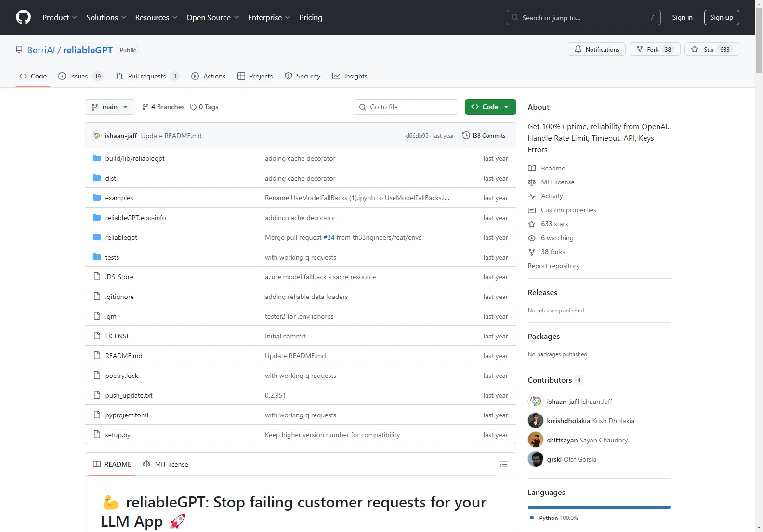
Task: Click the tests folder icon
Action: tap(97, 257)
